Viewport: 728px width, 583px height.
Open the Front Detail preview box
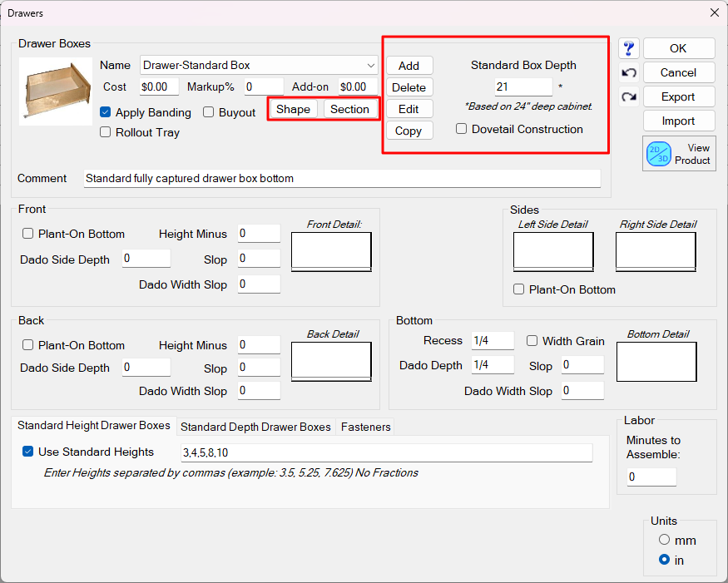pos(331,251)
